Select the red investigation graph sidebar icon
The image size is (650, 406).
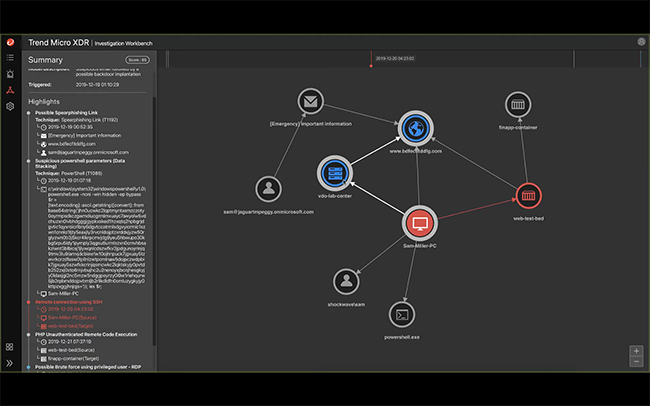coord(10,90)
